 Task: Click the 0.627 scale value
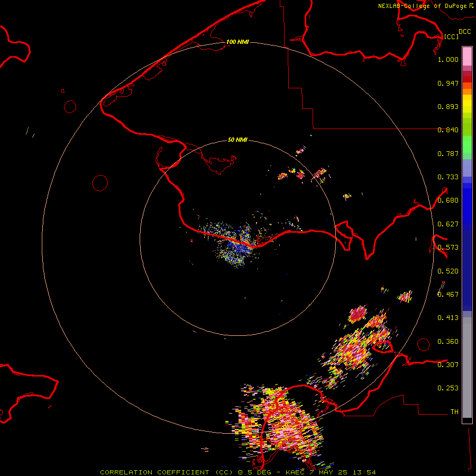click(448, 224)
